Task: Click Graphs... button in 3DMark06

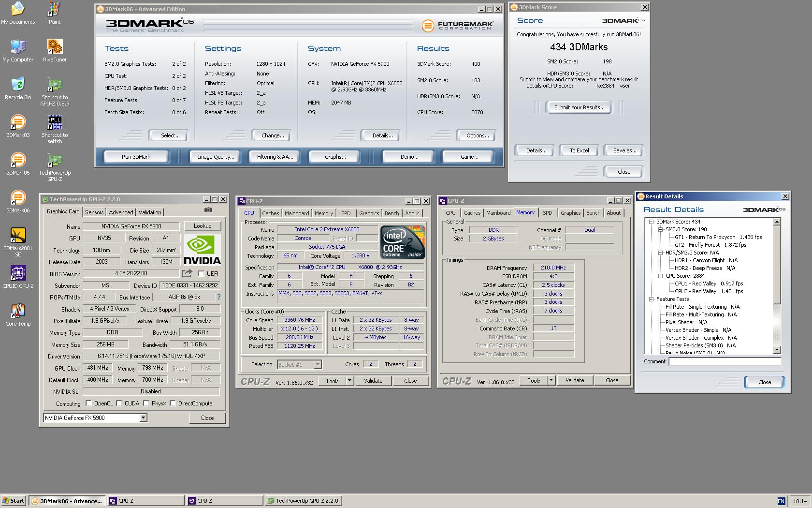Action: [x=335, y=157]
